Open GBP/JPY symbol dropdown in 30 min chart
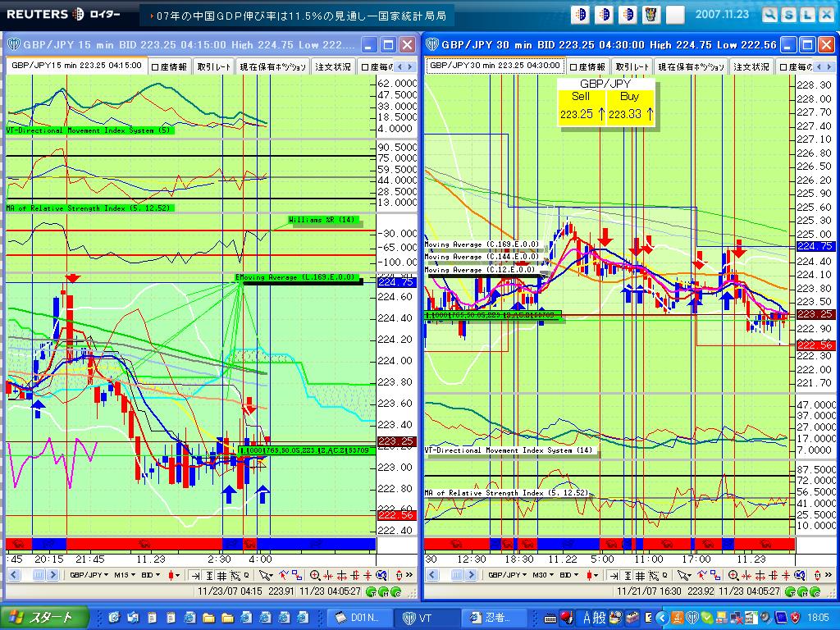Viewport: 840px width, 630px height. (507, 575)
